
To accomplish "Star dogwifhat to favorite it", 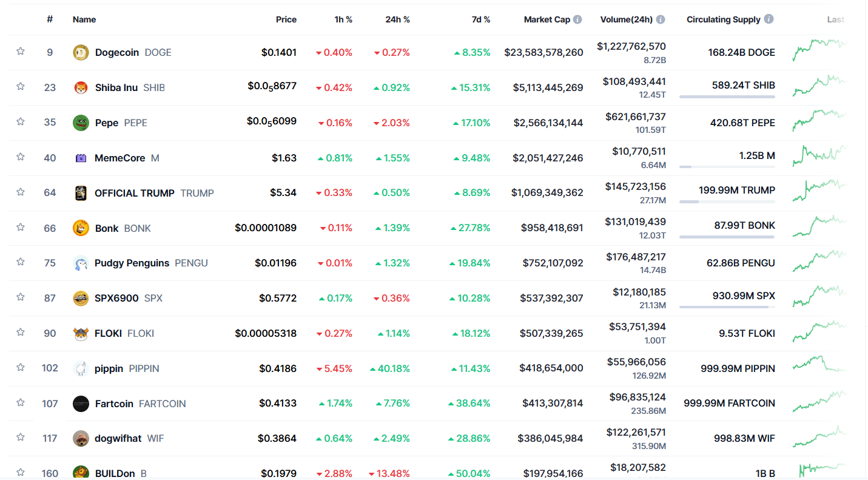I will click(20, 438).
